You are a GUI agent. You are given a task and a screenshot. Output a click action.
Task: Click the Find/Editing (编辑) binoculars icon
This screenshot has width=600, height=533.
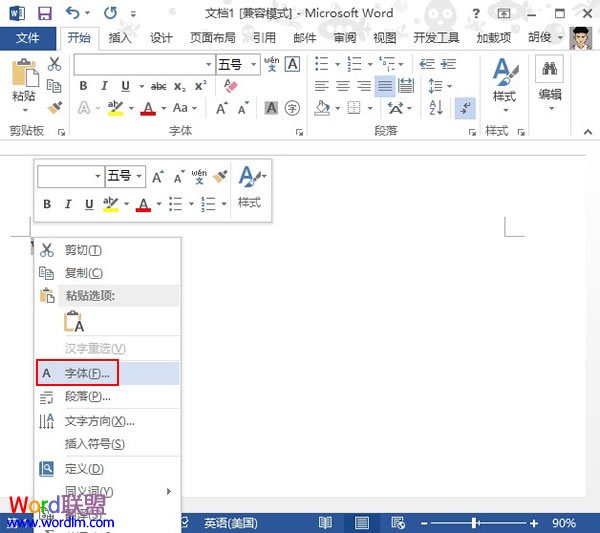click(549, 80)
